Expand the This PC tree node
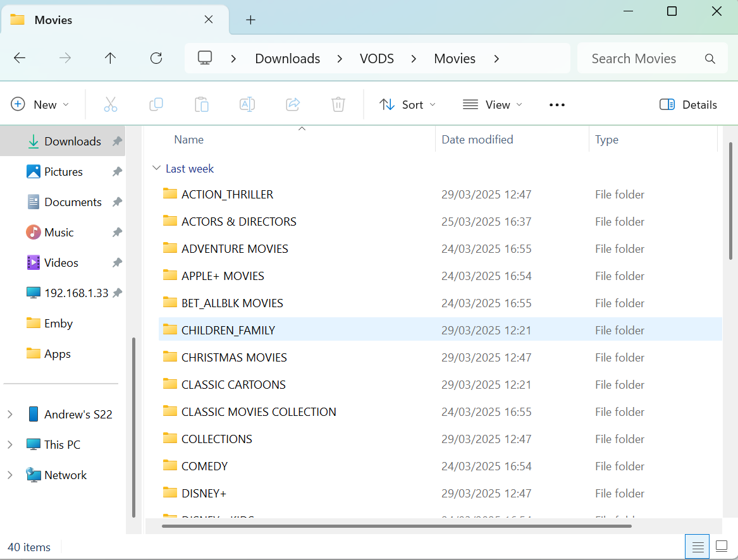738x560 pixels. point(10,445)
